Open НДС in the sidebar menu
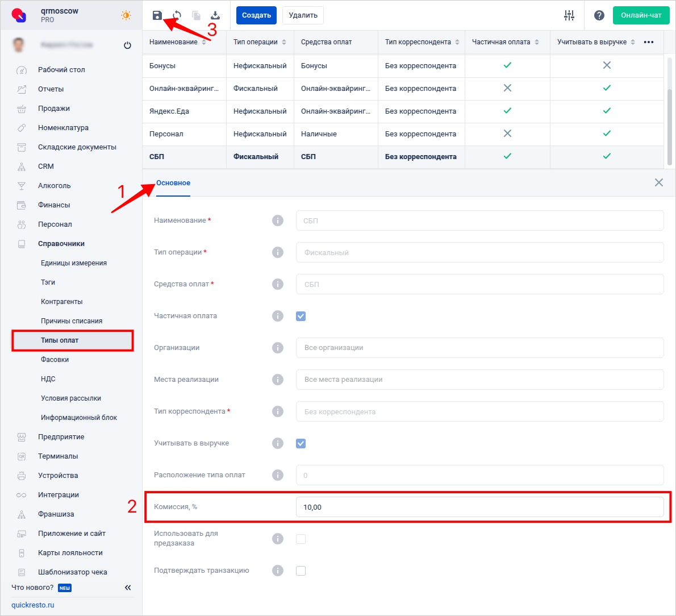676x616 pixels. tap(48, 379)
